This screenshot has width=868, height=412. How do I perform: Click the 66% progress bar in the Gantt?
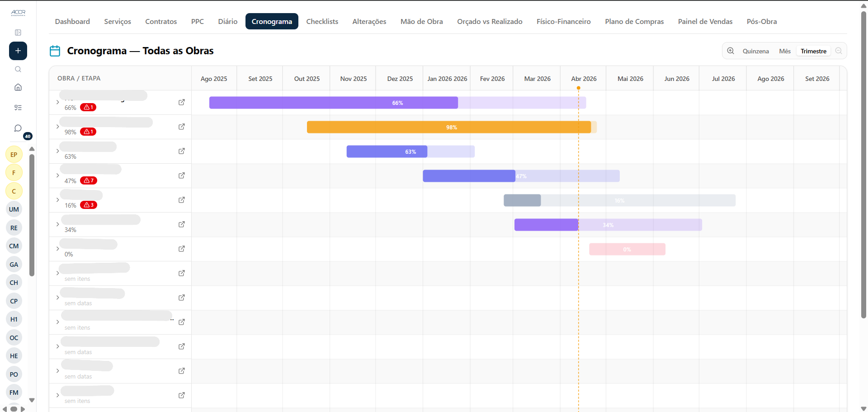pos(397,103)
